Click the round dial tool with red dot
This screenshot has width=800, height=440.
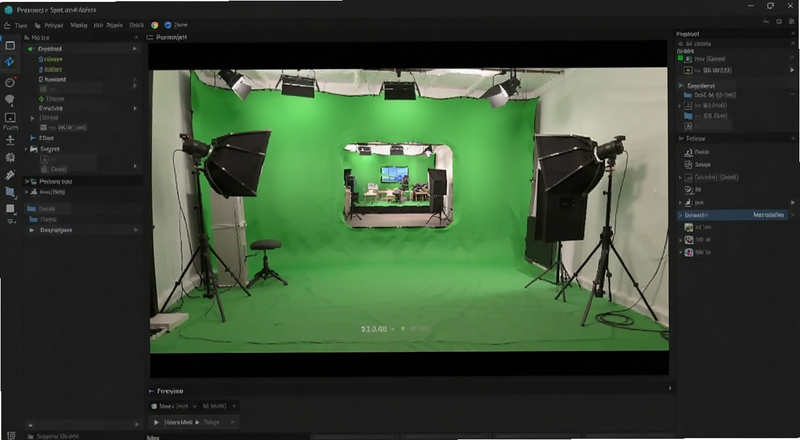click(x=10, y=82)
